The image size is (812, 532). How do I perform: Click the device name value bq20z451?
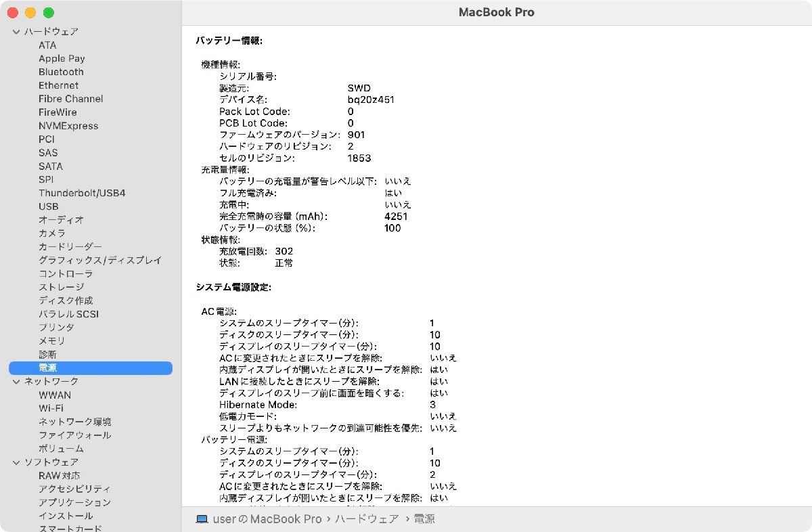[371, 99]
